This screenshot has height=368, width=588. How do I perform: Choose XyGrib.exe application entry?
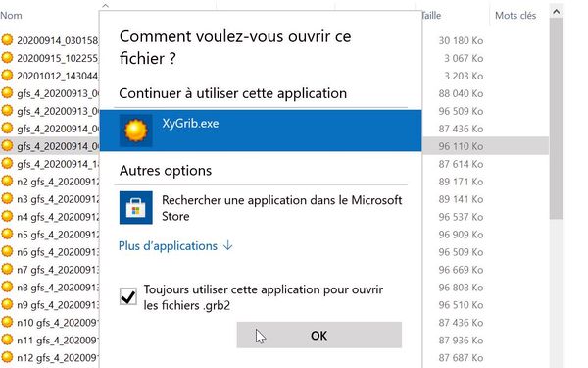pyautogui.click(x=261, y=131)
